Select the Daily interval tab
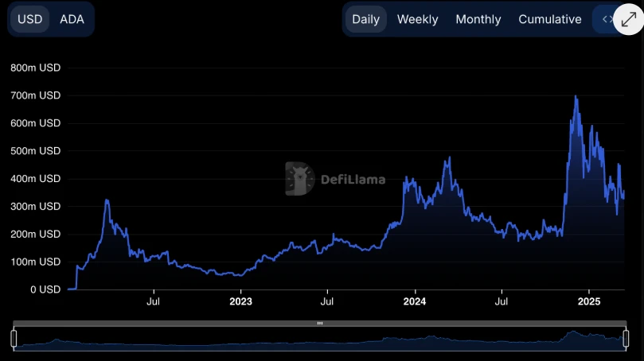644x361 pixels. [x=365, y=19]
